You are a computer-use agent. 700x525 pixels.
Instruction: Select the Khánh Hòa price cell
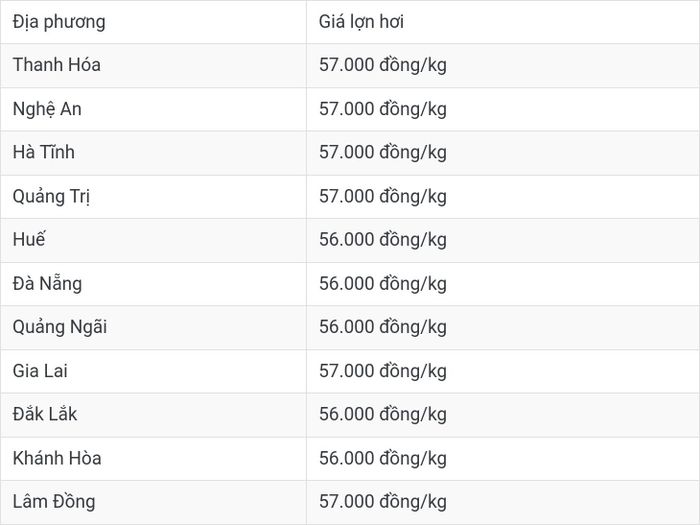503,459
